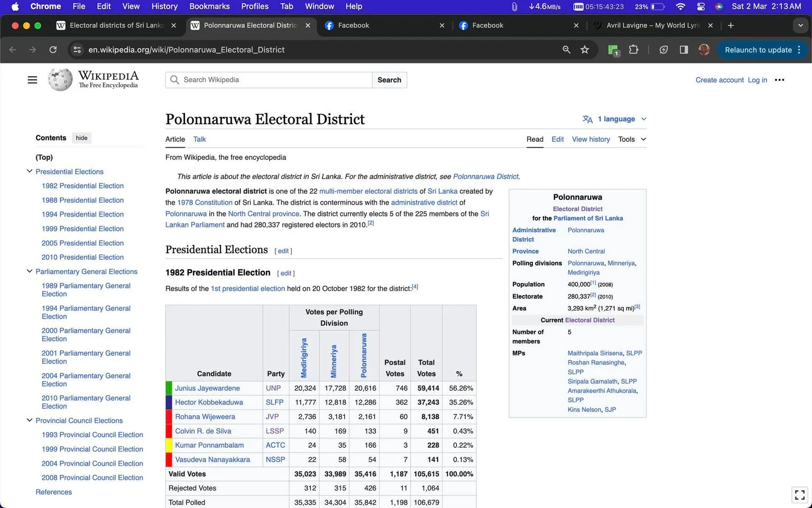
Task: Bookmark this page using the star icon
Action: (585, 50)
